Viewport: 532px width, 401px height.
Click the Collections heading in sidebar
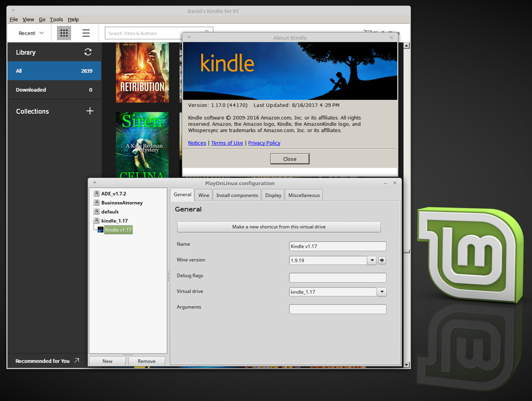(33, 111)
